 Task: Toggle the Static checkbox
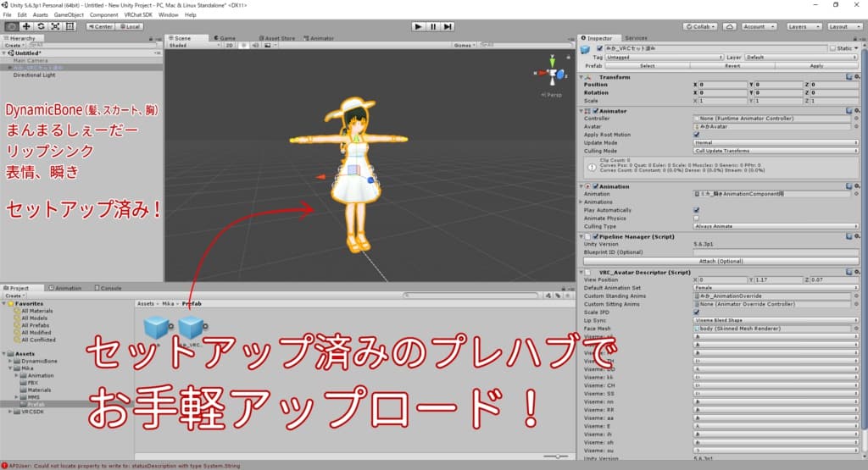tap(833, 48)
